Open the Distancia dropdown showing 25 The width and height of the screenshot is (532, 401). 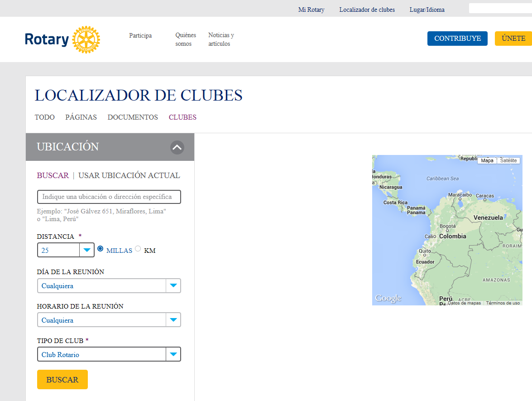[x=66, y=250]
